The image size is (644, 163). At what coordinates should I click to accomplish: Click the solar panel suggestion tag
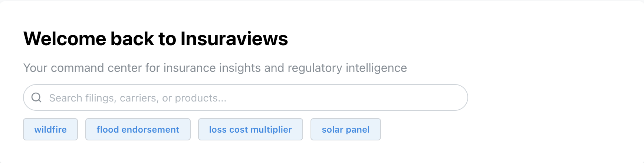[345, 129]
